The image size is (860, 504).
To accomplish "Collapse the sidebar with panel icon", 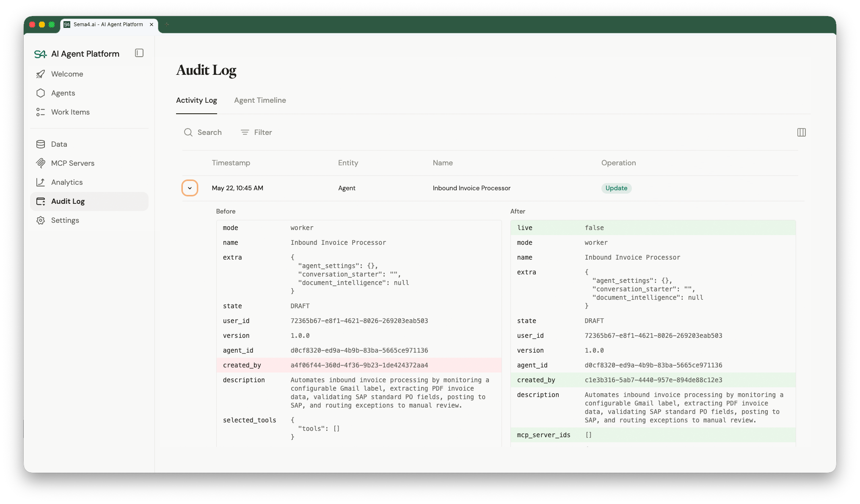I will pos(139,53).
